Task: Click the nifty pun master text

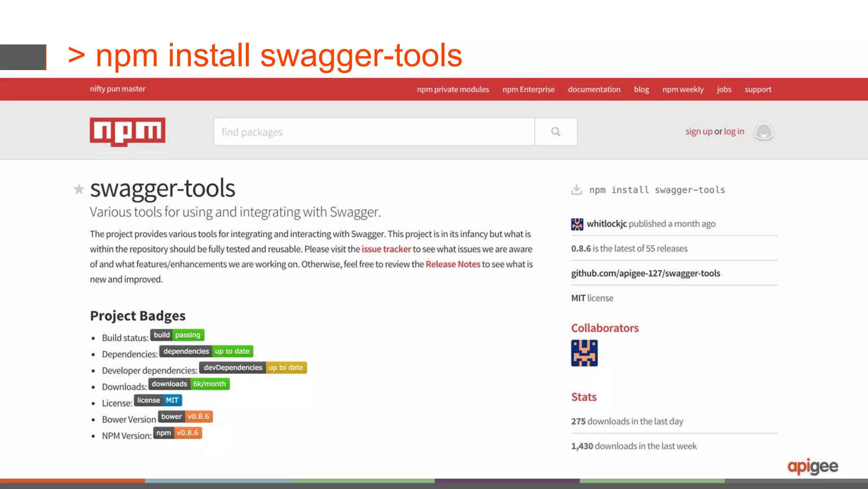Action: click(x=117, y=89)
